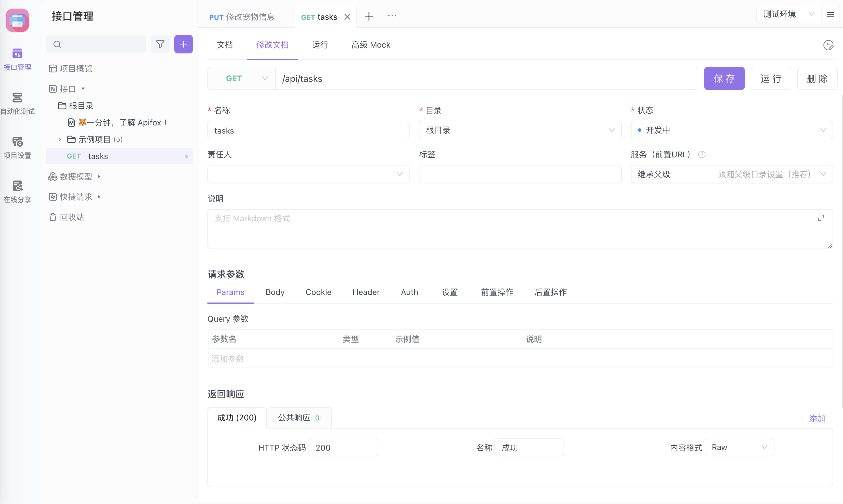Expand the description fullscreen icon
The image size is (843, 504).
click(821, 218)
